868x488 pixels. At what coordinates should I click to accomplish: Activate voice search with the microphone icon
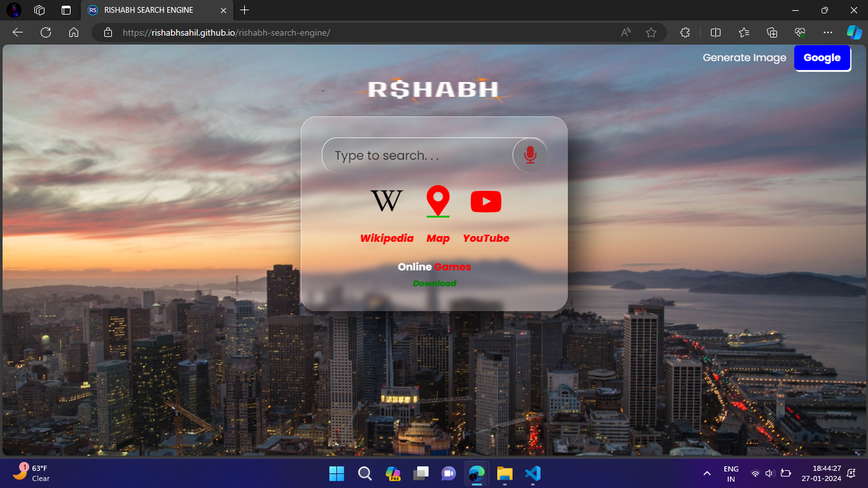(530, 155)
